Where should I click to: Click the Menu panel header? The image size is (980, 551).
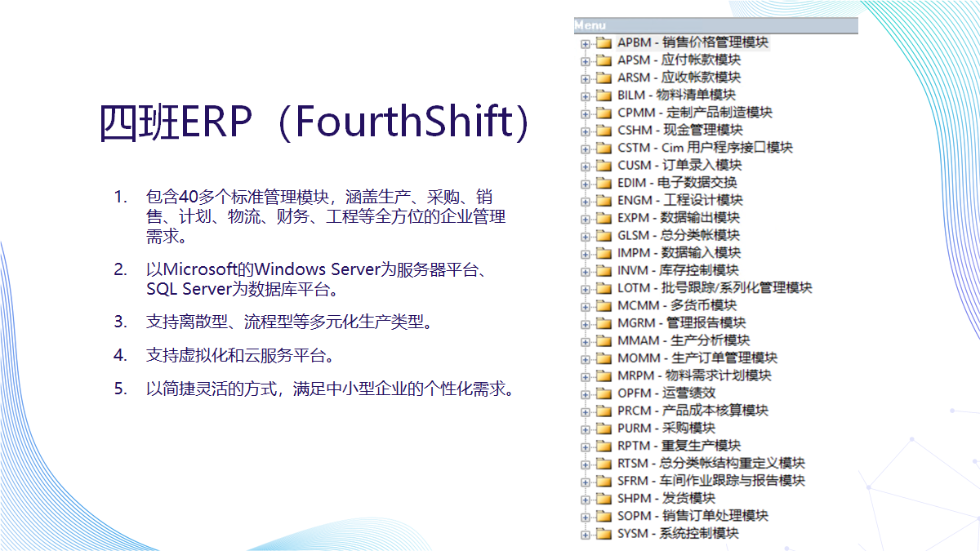pos(715,25)
